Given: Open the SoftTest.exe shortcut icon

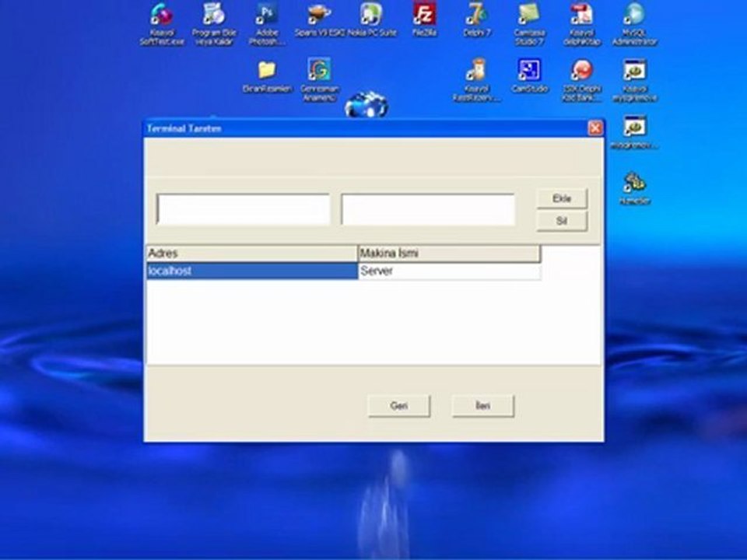Looking at the screenshot, I should (x=162, y=24).
